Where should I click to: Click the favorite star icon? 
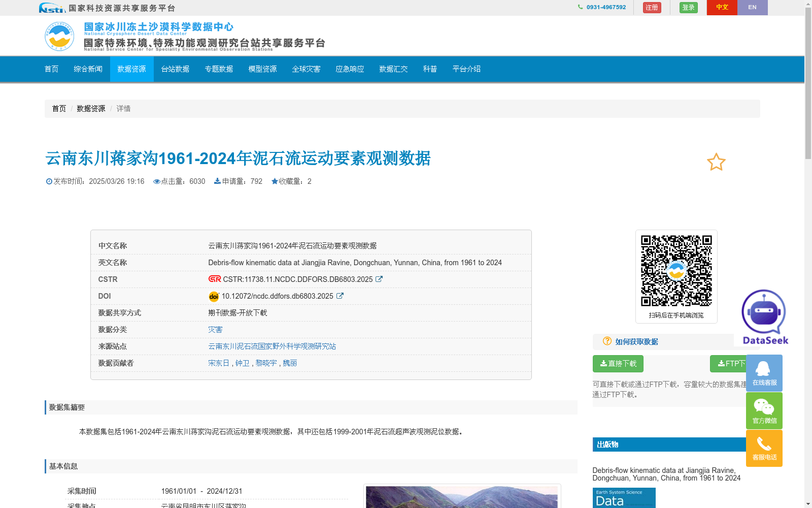tap(716, 162)
